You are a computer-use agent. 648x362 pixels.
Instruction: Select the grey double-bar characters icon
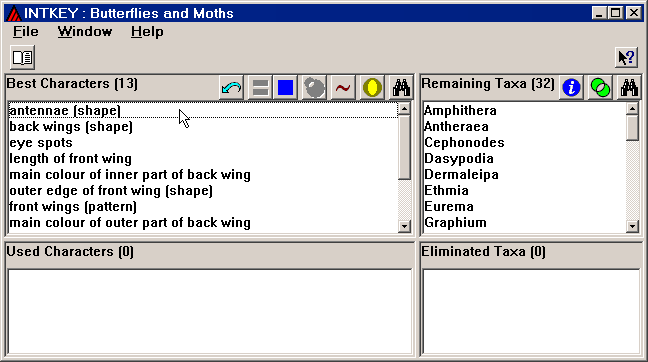point(260,88)
